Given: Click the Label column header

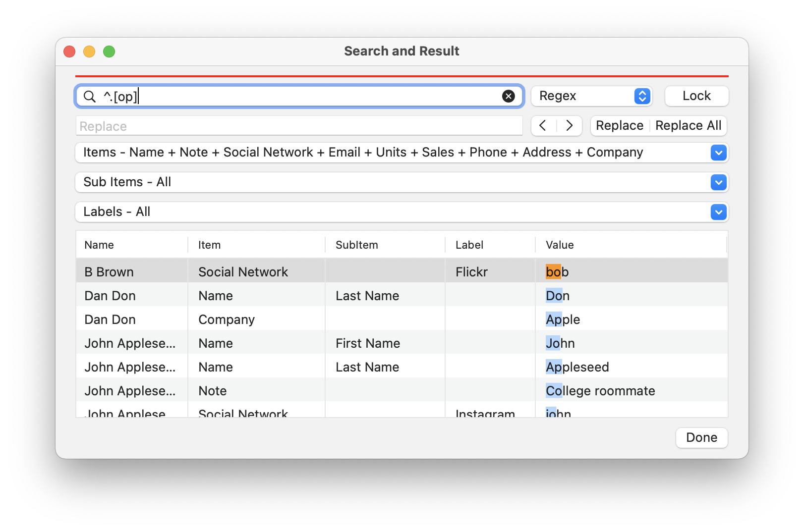Looking at the screenshot, I should point(469,245).
